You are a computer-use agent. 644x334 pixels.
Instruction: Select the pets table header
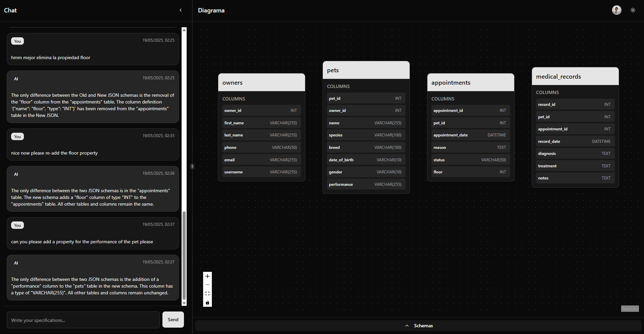point(366,70)
